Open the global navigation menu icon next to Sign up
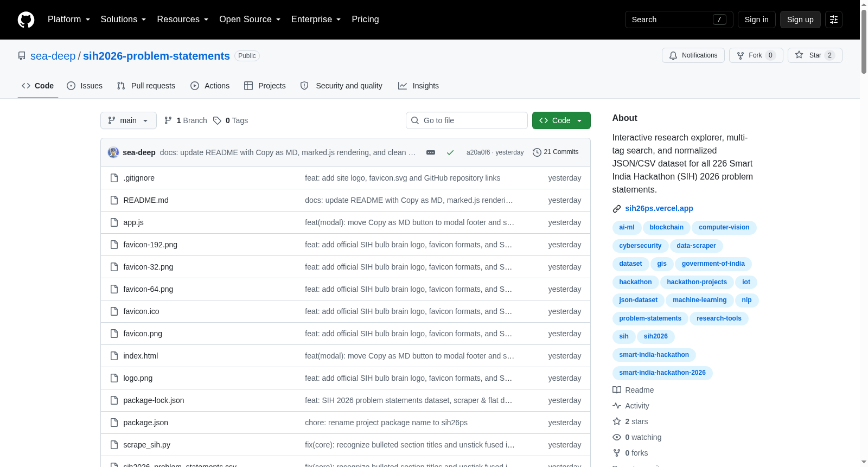Viewport: 868px width, 467px height. tap(833, 20)
